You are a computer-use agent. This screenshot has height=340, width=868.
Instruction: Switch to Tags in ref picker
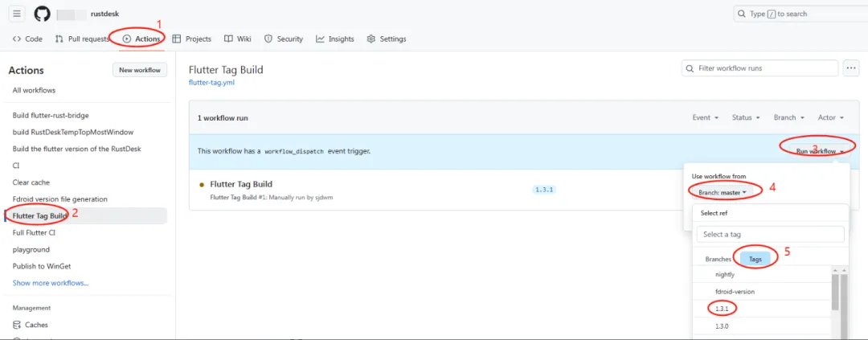point(755,259)
